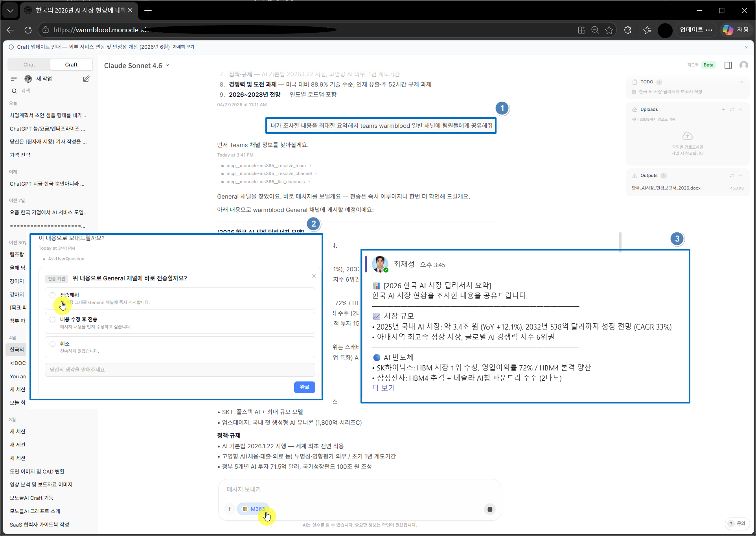
Task: Toggle the right side panel layout icon
Action: (728, 65)
